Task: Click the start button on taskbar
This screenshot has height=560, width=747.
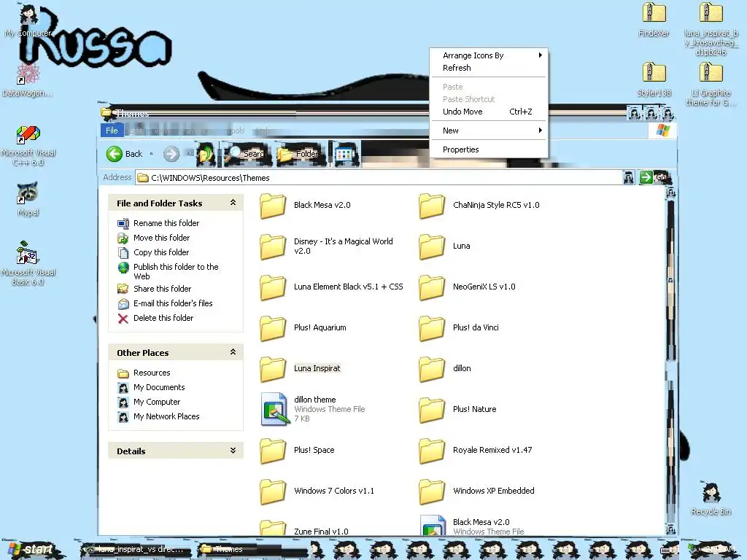Action: [x=32, y=550]
